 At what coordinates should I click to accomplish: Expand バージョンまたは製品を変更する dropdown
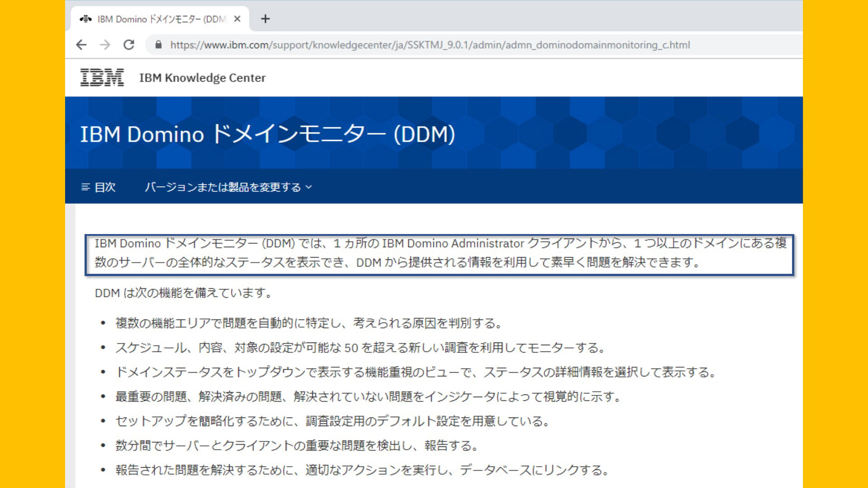point(228,187)
